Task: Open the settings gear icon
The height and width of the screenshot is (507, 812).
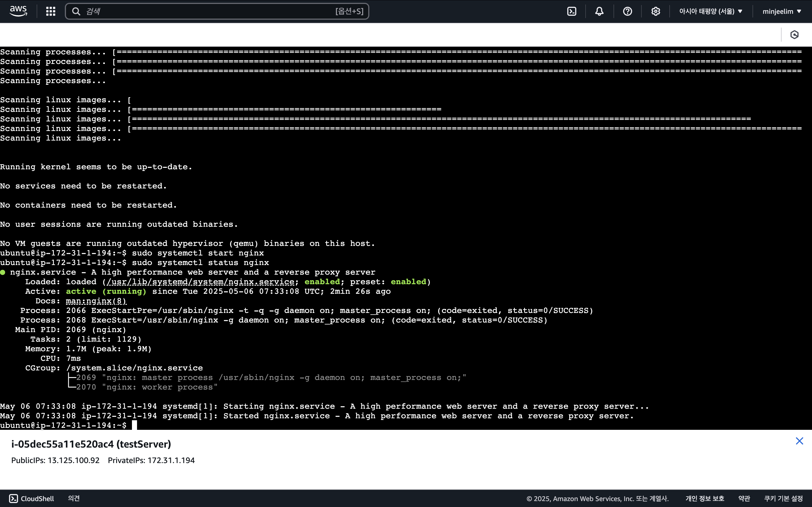Action: tap(655, 11)
